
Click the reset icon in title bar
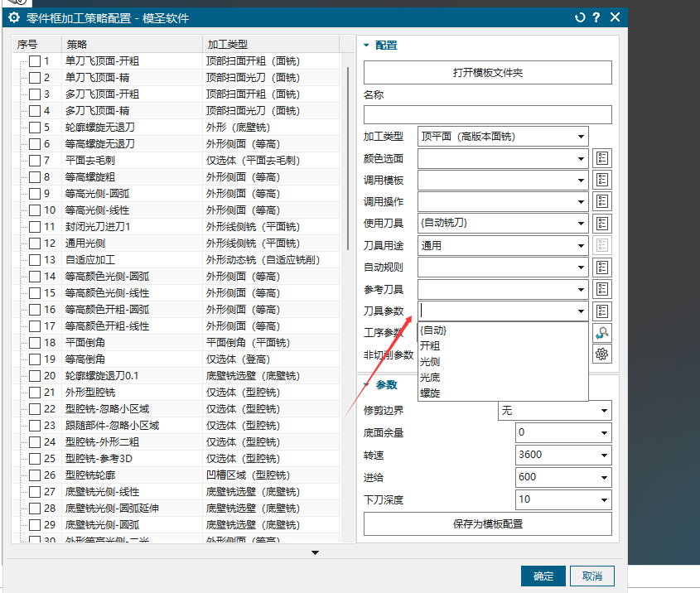click(x=580, y=17)
